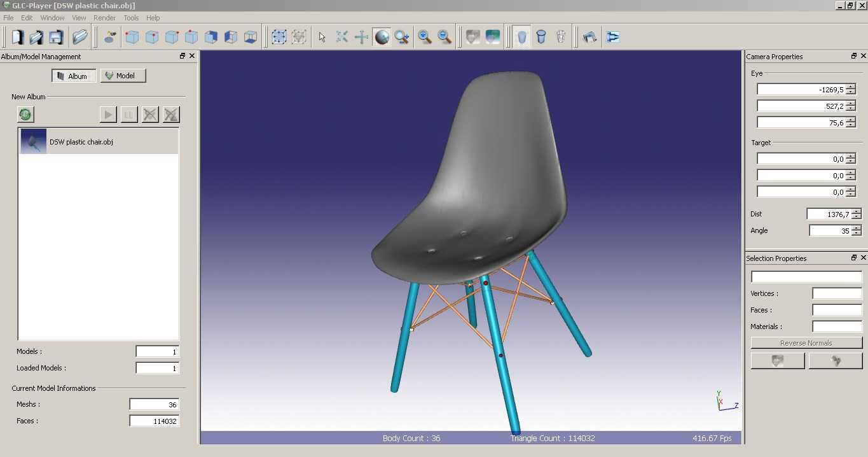
Task: Increase the Angle value stepper
Action: pos(857,228)
